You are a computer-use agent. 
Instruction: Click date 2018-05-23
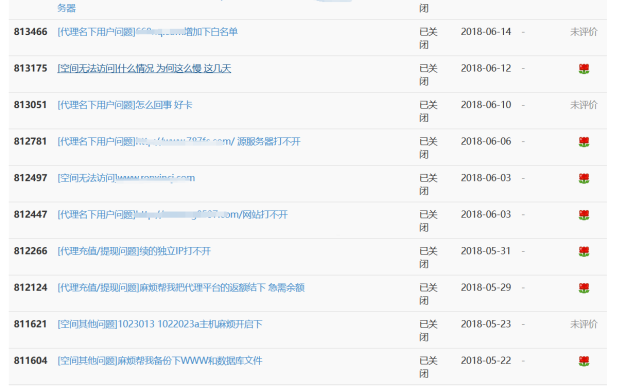click(x=486, y=324)
